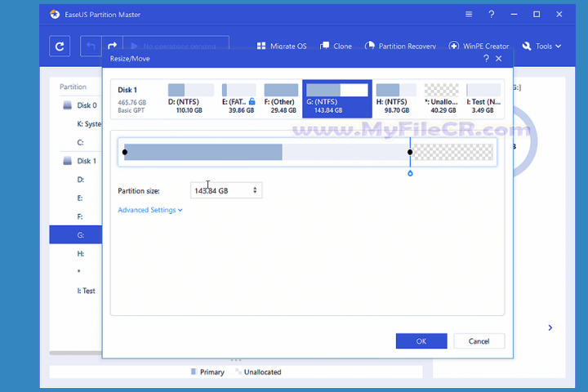Click the Partition column header

point(73,87)
